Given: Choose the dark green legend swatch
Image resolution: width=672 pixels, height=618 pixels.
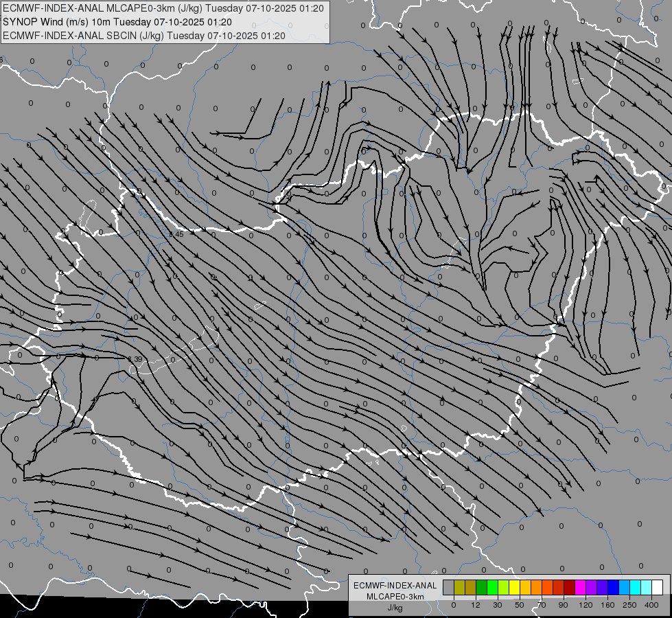Looking at the screenshot, I should [x=482, y=587].
